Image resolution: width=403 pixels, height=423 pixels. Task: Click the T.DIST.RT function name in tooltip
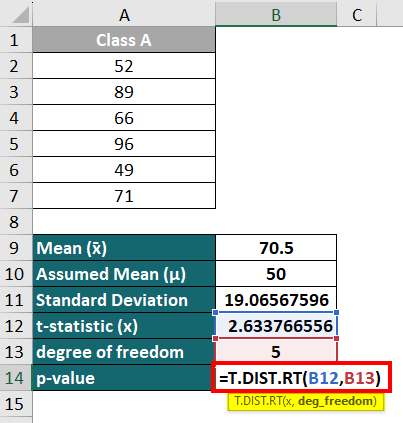[x=258, y=401]
